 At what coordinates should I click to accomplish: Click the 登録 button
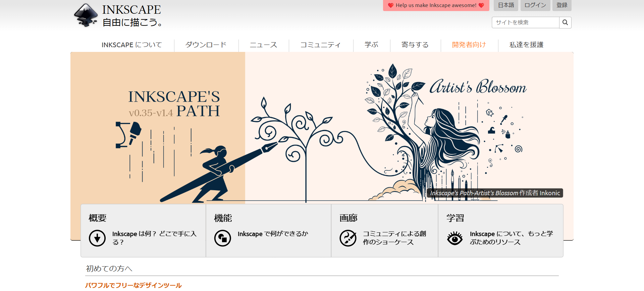[x=562, y=5]
